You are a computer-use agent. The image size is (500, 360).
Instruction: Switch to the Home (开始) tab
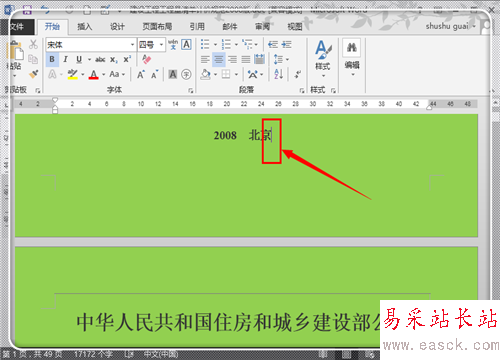click(52, 27)
